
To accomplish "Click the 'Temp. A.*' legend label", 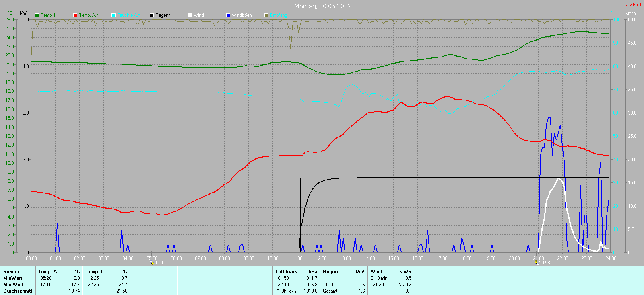I will tap(89, 15).
